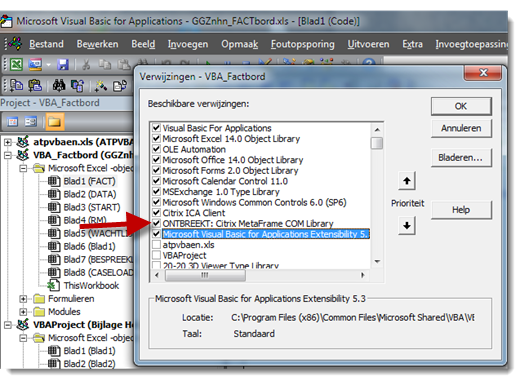
Task: Confirm references with the OK button
Action: (x=461, y=106)
